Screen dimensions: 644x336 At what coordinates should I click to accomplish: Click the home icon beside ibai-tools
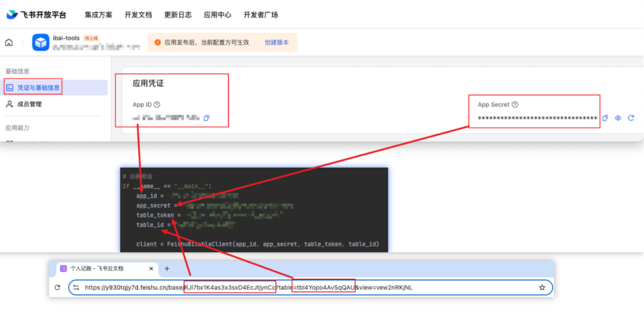(9, 43)
